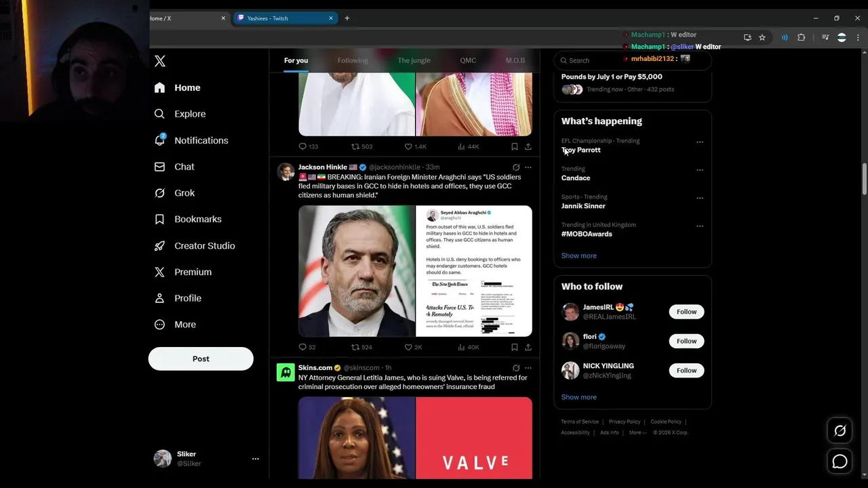Screen dimensions: 868x488
Task: Click the Post button
Action: pos(201,359)
